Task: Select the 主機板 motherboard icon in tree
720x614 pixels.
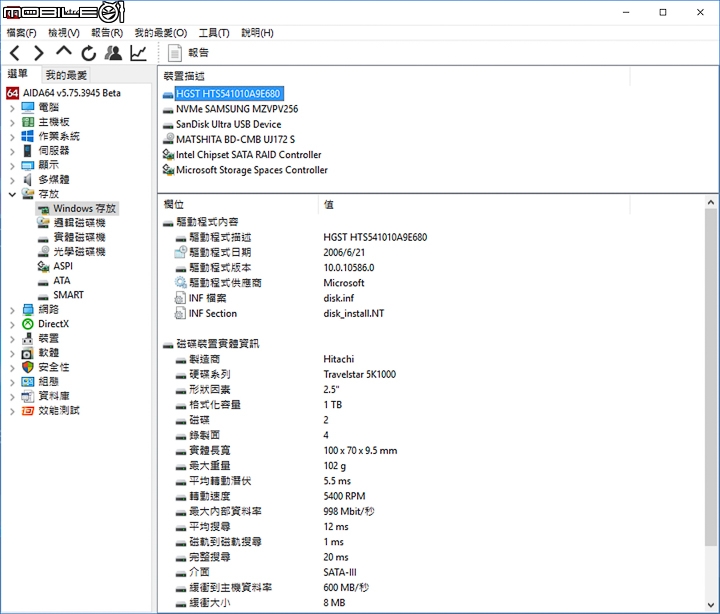Action: pos(28,122)
